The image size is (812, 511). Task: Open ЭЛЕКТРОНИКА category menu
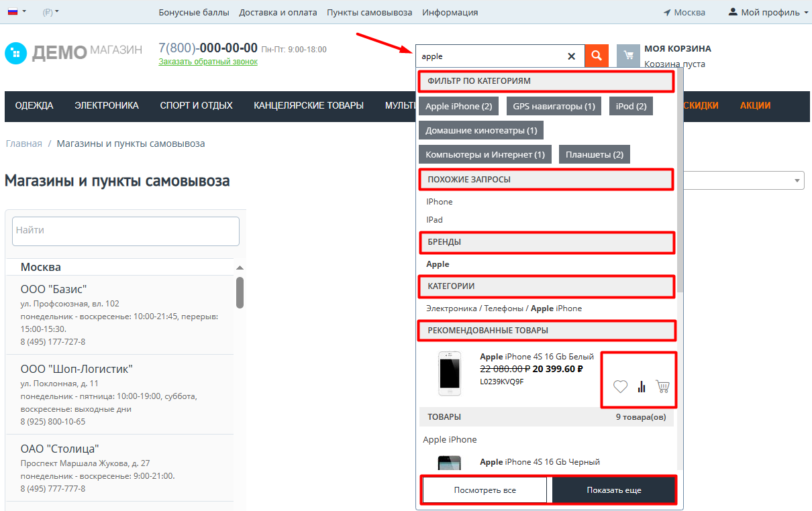pos(107,105)
